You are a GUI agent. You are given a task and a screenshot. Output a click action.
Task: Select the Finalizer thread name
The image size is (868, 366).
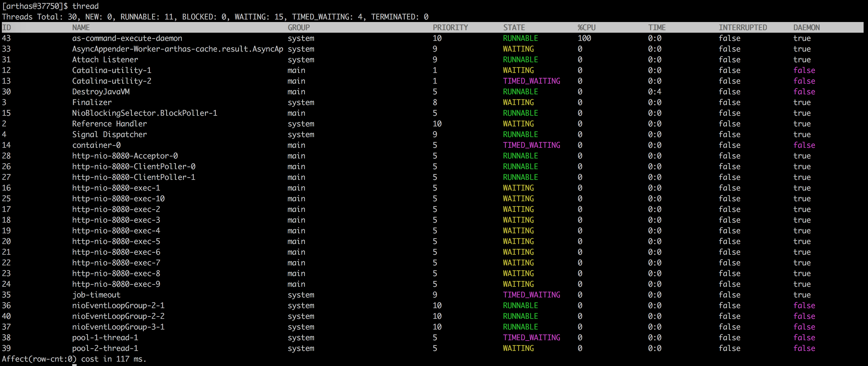tap(92, 102)
